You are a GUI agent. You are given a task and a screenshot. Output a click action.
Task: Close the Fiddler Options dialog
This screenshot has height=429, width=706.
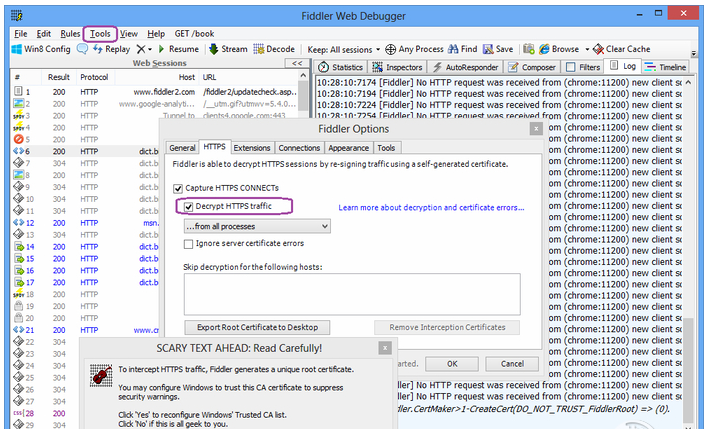(536, 129)
